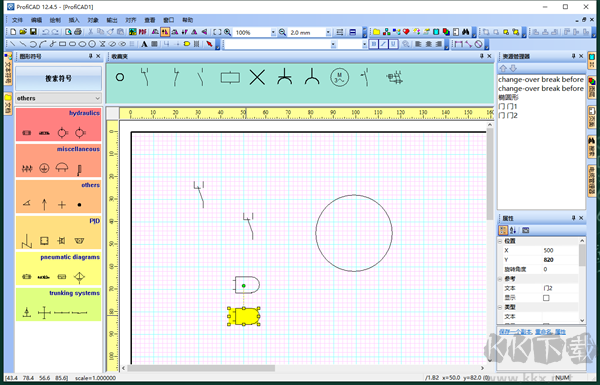Toggle bold text formatting button
The image size is (600, 385).
click(374, 44)
